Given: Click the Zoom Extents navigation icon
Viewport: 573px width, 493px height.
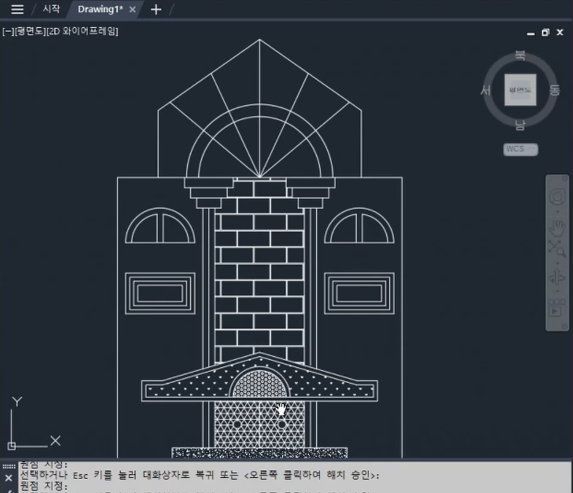Looking at the screenshot, I should 557,249.
